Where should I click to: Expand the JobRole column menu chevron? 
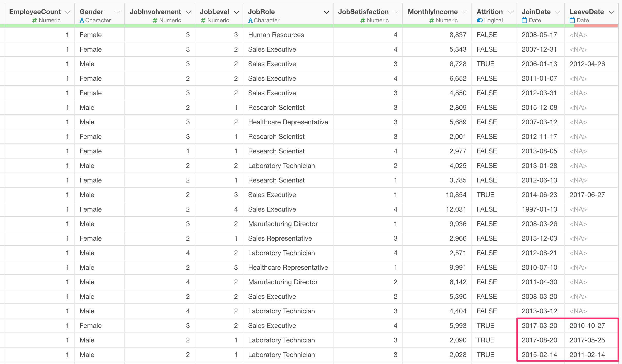pos(326,12)
